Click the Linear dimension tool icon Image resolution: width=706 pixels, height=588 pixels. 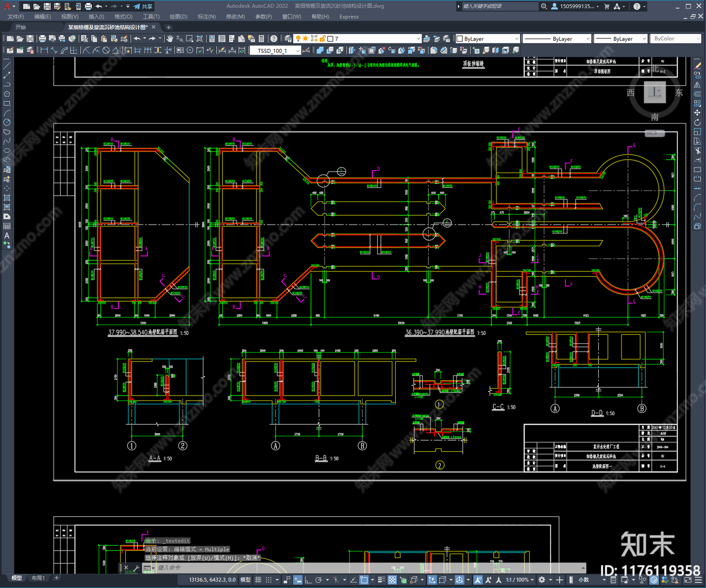pos(44,50)
